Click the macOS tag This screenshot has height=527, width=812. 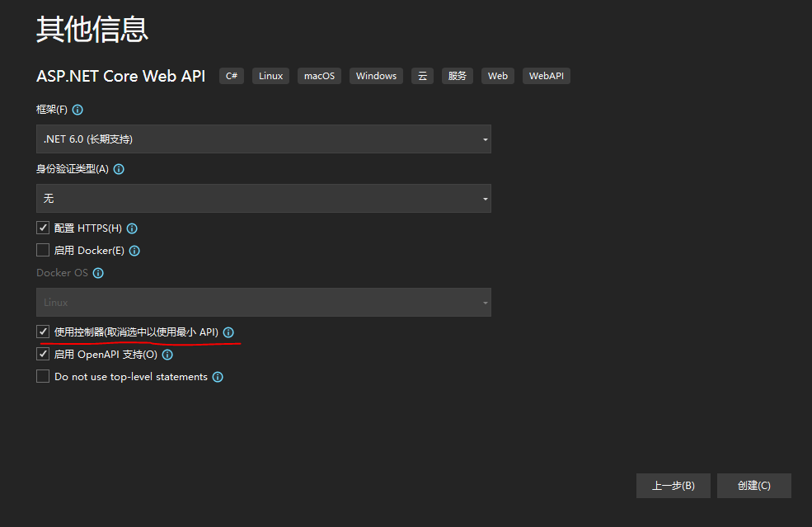coord(320,76)
